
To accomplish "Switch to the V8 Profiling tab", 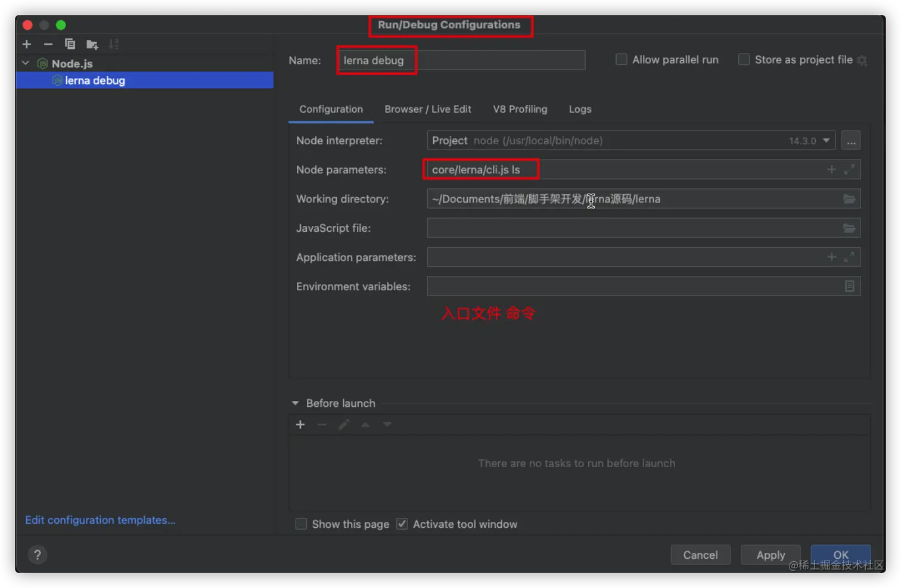I will (x=520, y=109).
